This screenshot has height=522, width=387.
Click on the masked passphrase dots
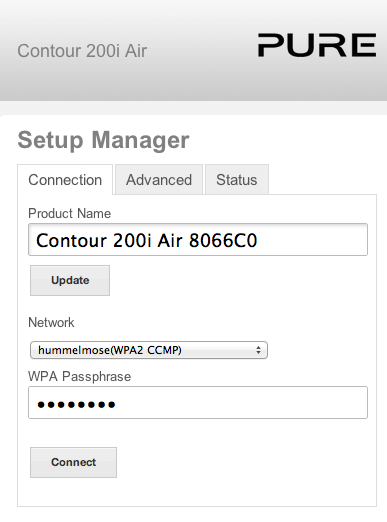point(76,405)
